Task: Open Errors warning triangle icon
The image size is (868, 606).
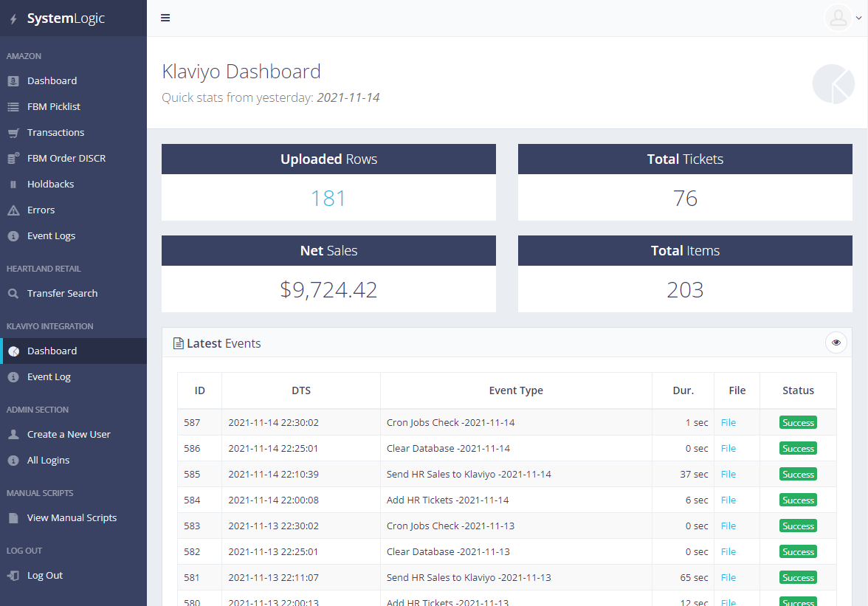Action: point(13,210)
